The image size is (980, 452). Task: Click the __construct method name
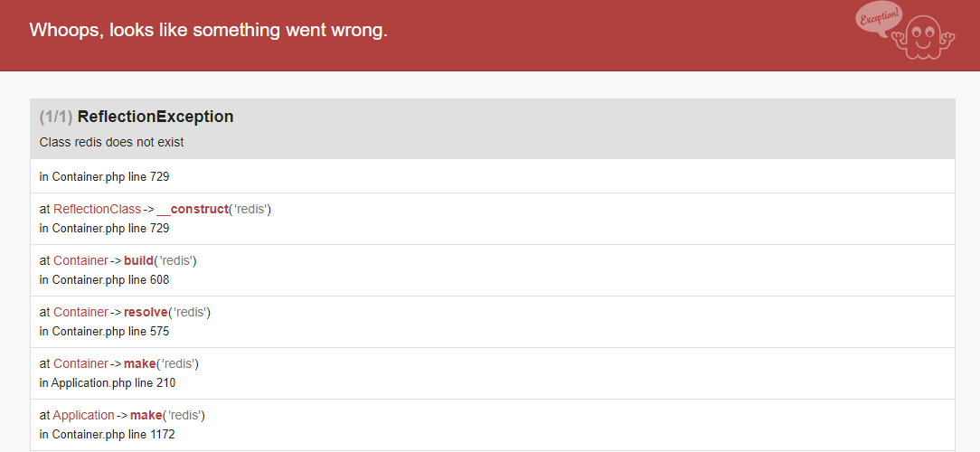192,209
